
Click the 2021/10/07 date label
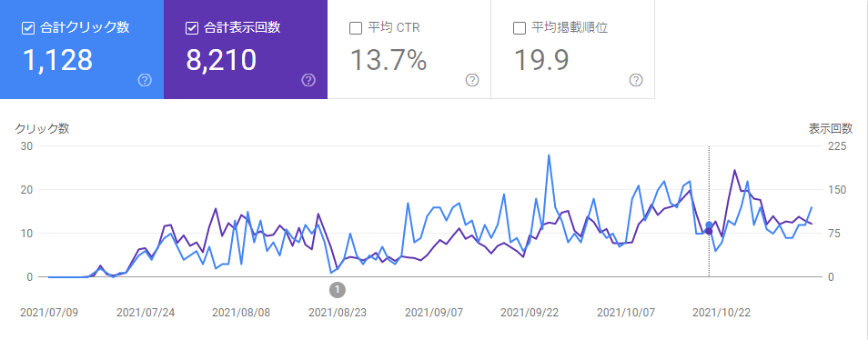[626, 313]
